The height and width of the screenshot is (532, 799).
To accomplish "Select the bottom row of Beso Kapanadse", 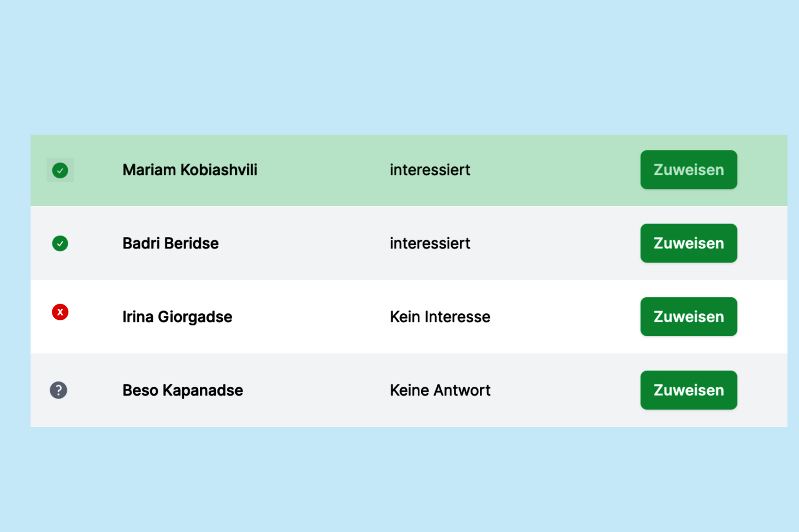I will click(409, 390).
